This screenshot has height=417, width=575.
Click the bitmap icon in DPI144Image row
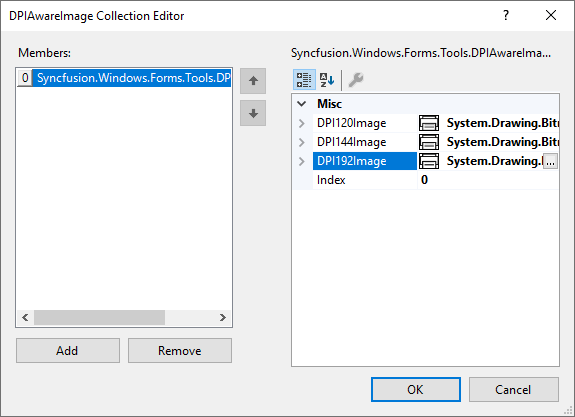coord(429,142)
